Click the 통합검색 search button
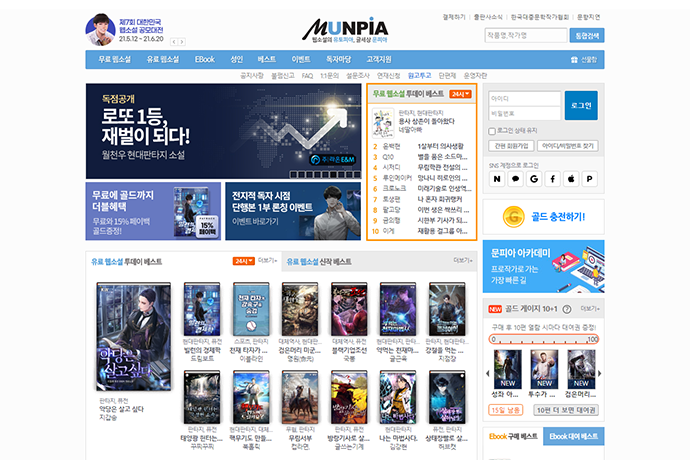 pos(587,36)
